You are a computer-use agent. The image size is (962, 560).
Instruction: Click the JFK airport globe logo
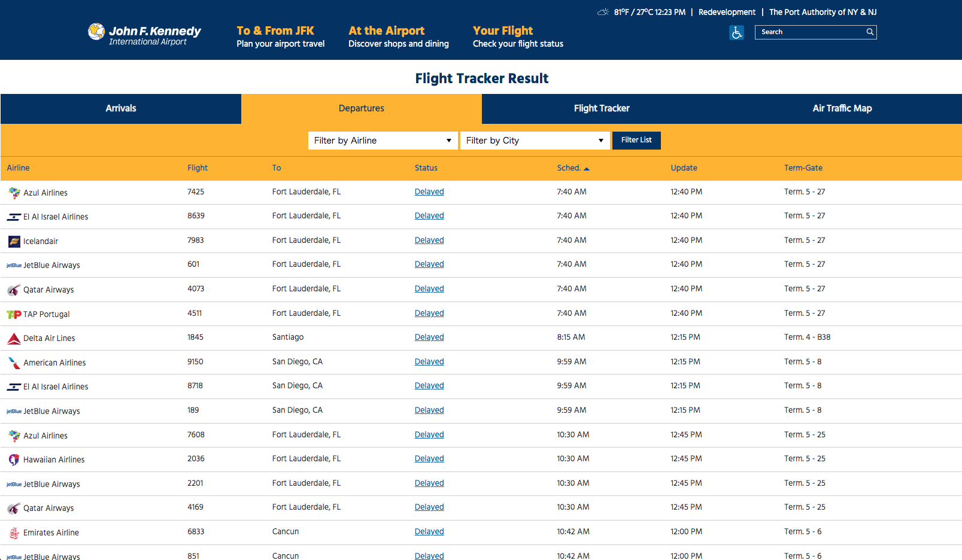[x=96, y=32]
